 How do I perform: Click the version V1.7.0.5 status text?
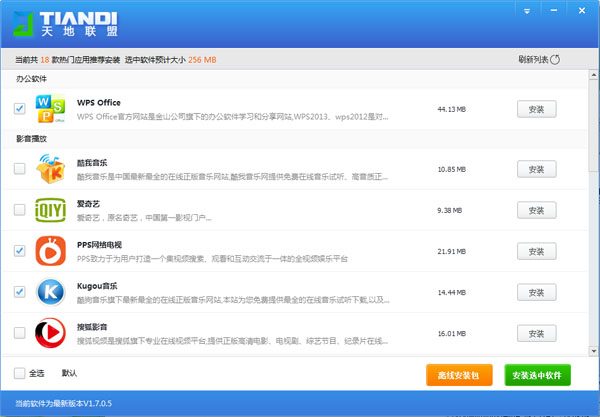point(64,403)
